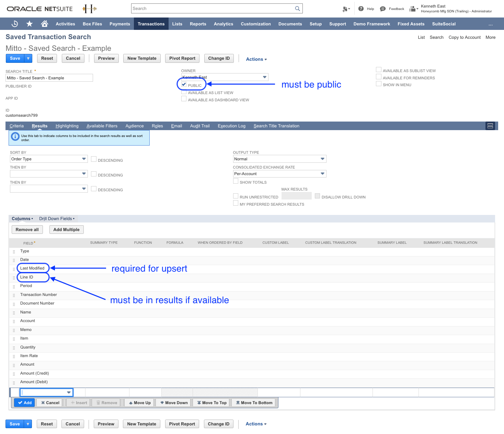Enable Available for Reminders
Image resolution: width=504 pixels, height=434 pixels.
pos(379,77)
